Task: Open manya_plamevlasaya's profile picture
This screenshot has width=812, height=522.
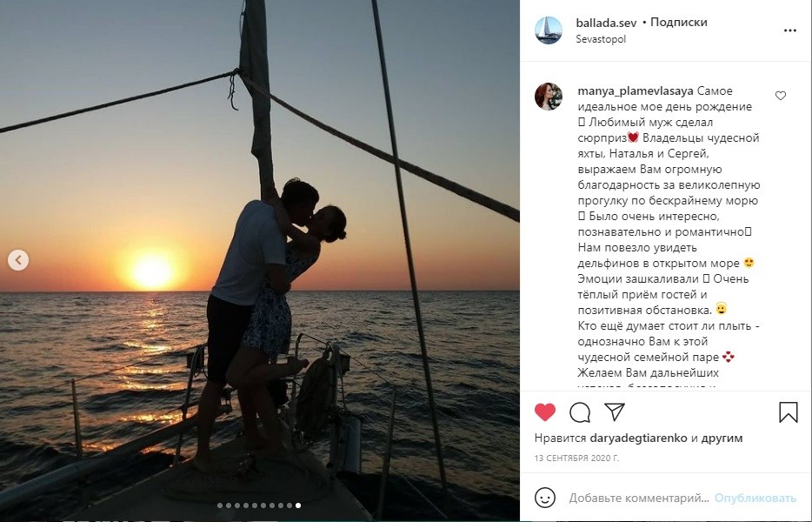Action: pyautogui.click(x=549, y=97)
